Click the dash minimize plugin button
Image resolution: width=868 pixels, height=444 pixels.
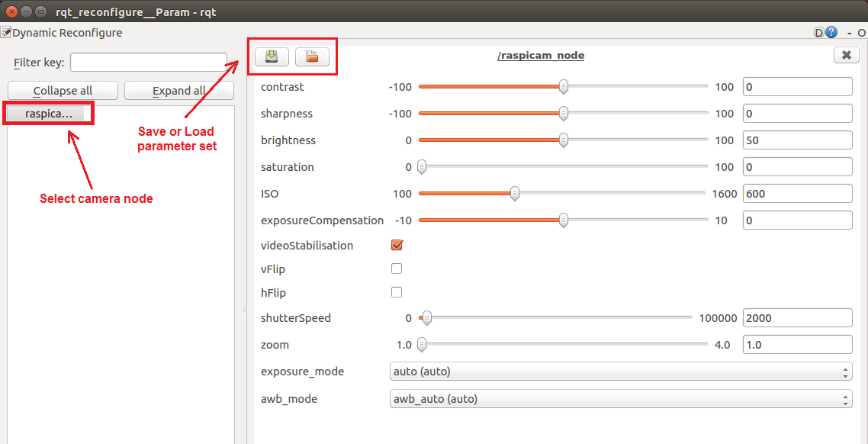pos(848,34)
